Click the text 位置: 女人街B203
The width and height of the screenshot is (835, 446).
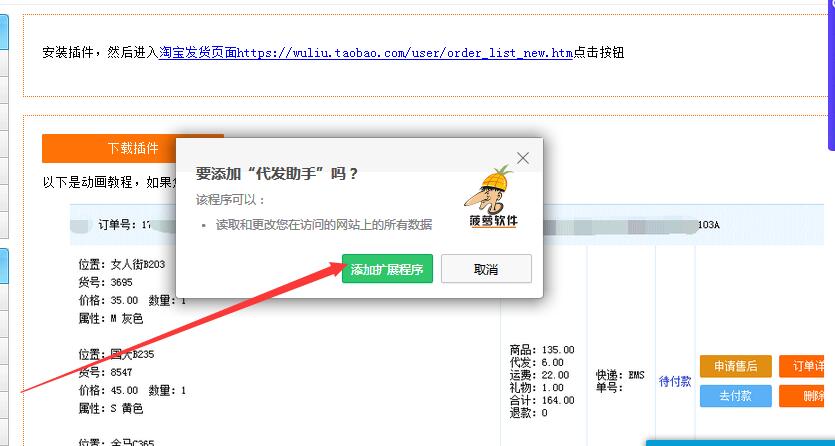click(122, 264)
